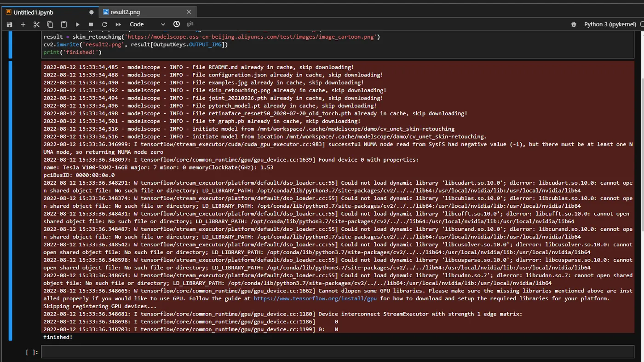This screenshot has height=362, width=644.
Task: Collapse output via blue bar beside the log
Action: coord(11,200)
